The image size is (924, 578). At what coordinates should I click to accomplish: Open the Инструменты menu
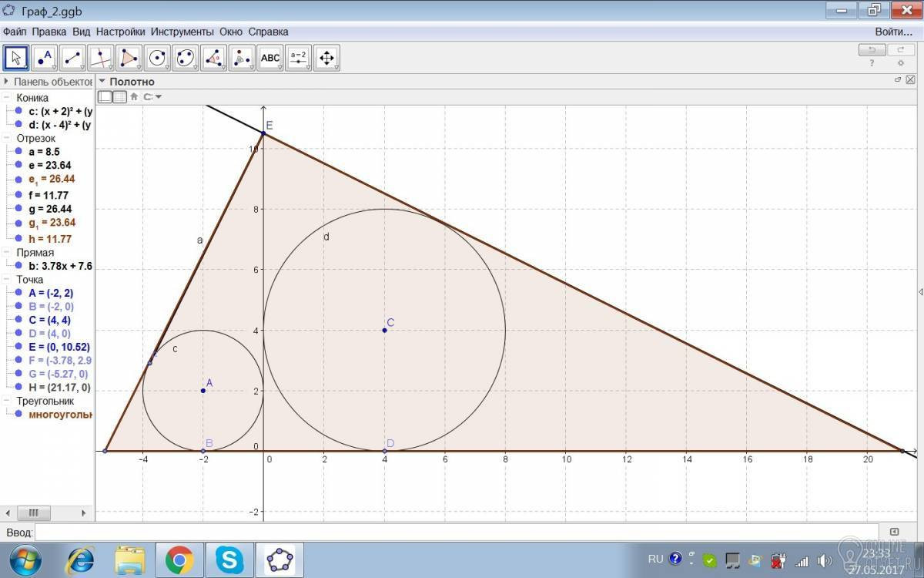182,32
